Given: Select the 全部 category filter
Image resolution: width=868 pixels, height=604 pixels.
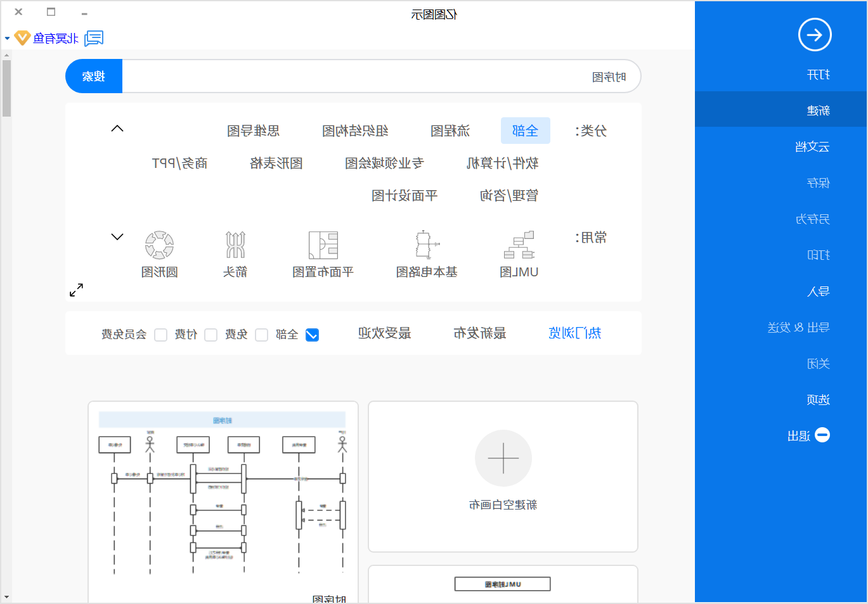Looking at the screenshot, I should click(526, 131).
